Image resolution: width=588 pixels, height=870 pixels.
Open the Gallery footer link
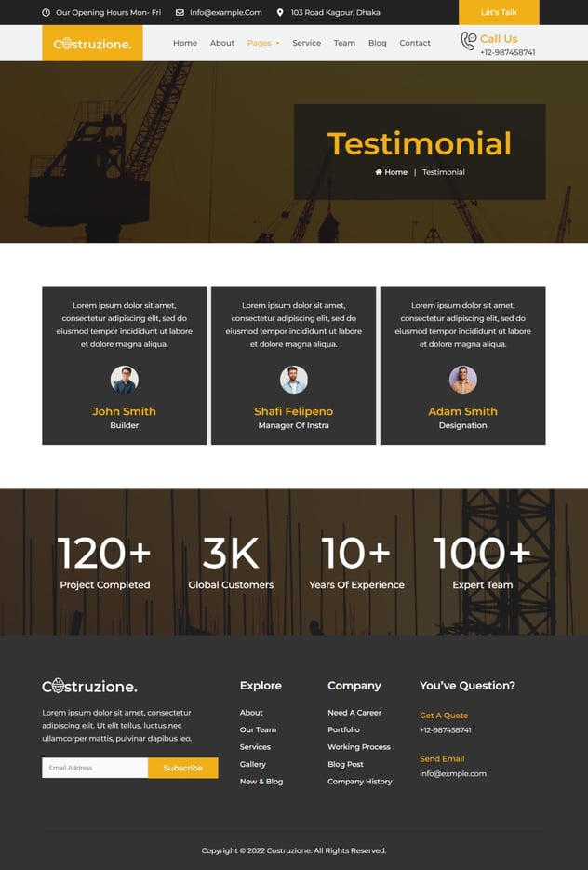(252, 764)
